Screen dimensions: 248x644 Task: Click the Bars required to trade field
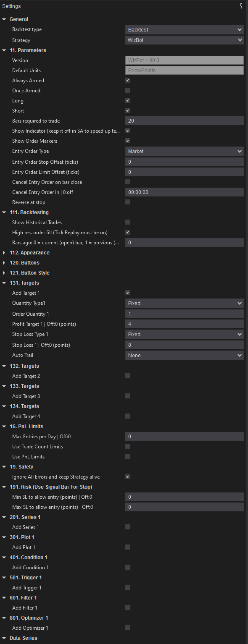coord(185,121)
